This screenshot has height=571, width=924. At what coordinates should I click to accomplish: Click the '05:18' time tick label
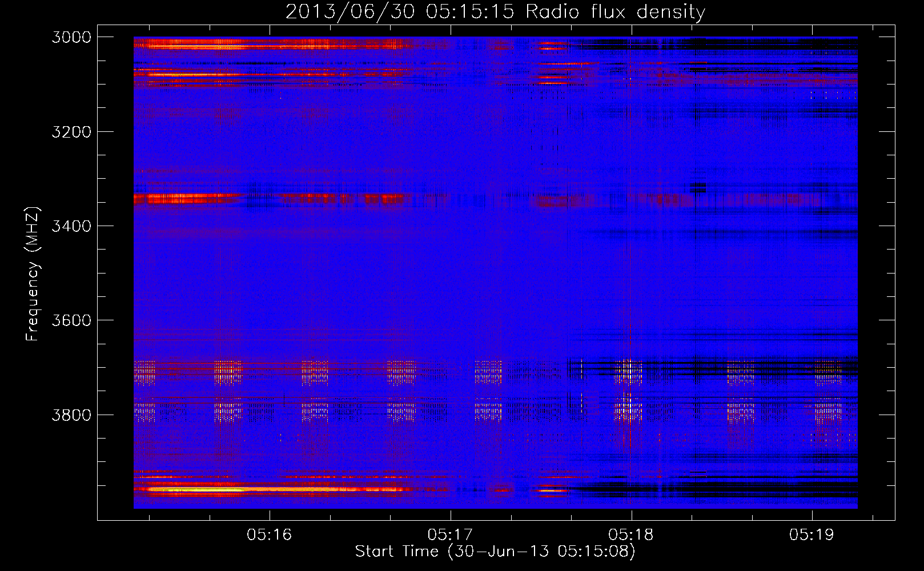pyautogui.click(x=631, y=534)
